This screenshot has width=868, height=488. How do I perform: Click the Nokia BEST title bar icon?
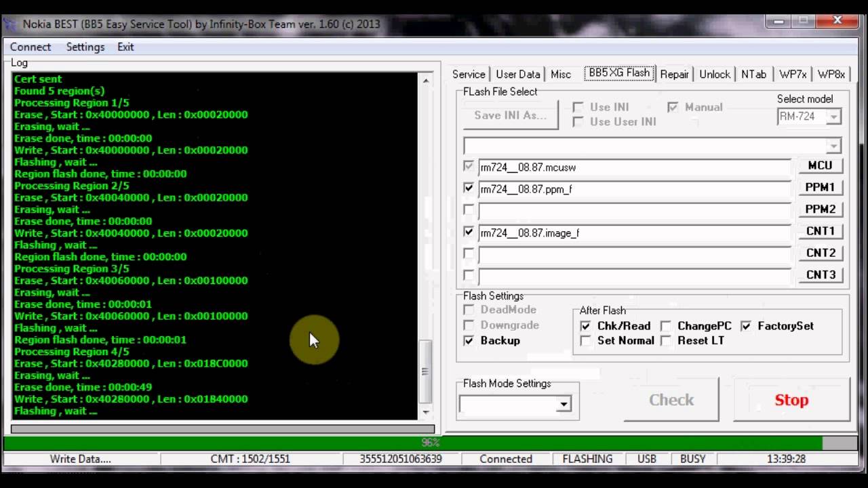(x=10, y=24)
